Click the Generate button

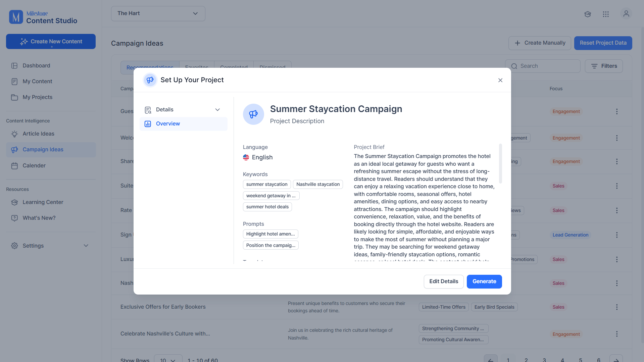tap(484, 281)
